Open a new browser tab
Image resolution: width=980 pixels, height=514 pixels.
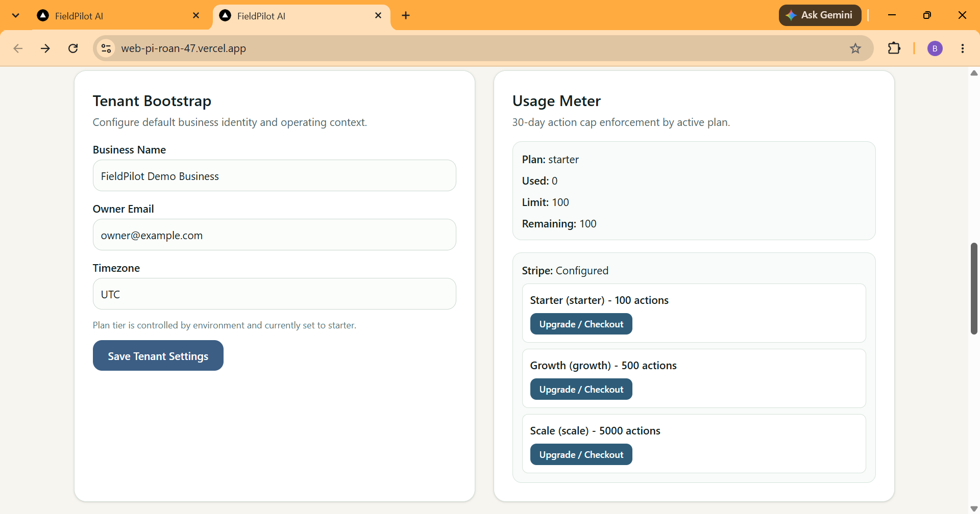pos(406,15)
